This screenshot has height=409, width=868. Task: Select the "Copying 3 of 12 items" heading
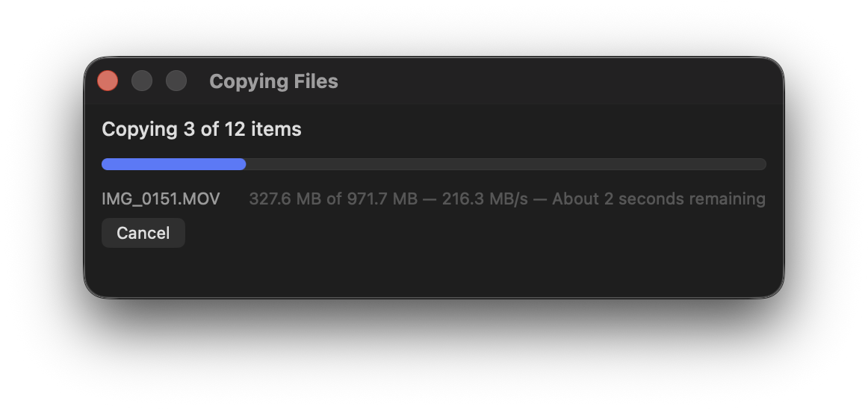(x=202, y=129)
